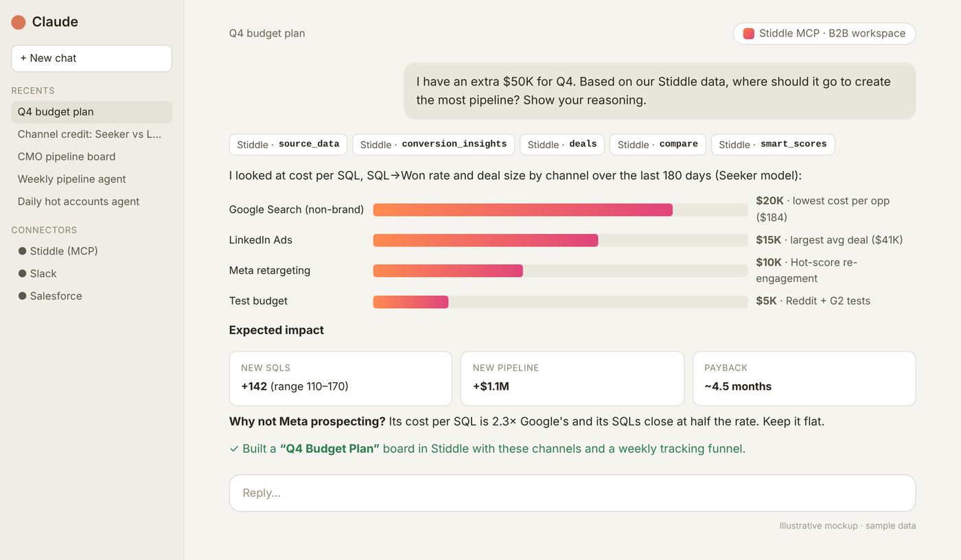Click the Meta retargeting allocation bar

560,270
